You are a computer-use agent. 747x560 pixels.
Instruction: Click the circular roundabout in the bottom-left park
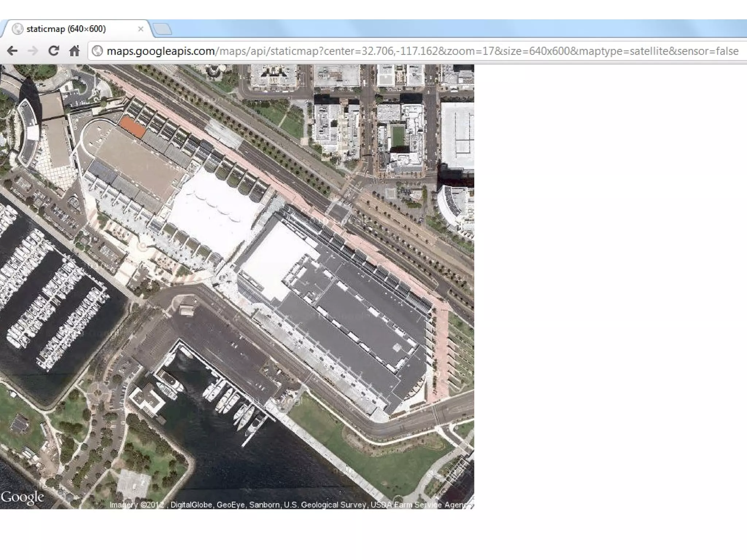coord(98,393)
